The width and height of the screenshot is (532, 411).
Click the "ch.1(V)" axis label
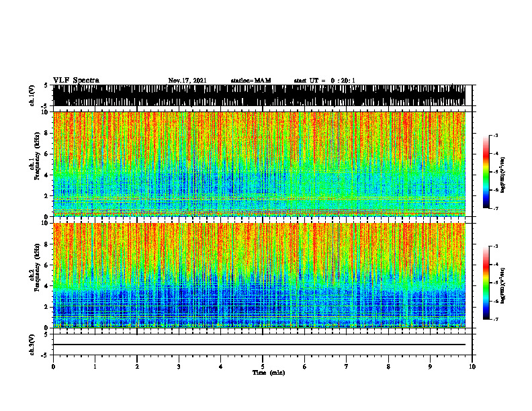32,95
